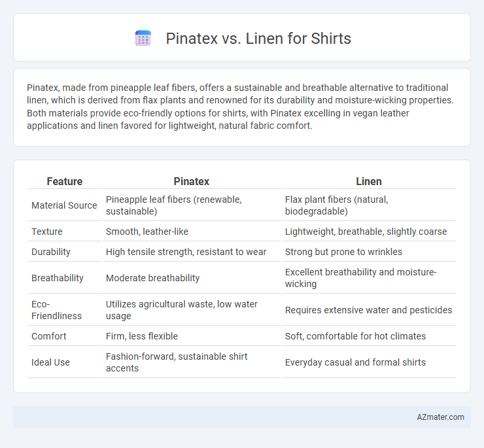
Task: Click the 'Eco-Friendliness' row label
Action: click(56, 310)
